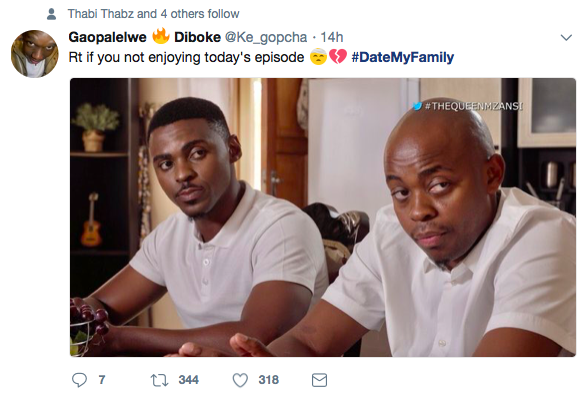Viewport: 583px width, 397px height.
Task: Click the person silhouette follow icon
Action: click(52, 14)
